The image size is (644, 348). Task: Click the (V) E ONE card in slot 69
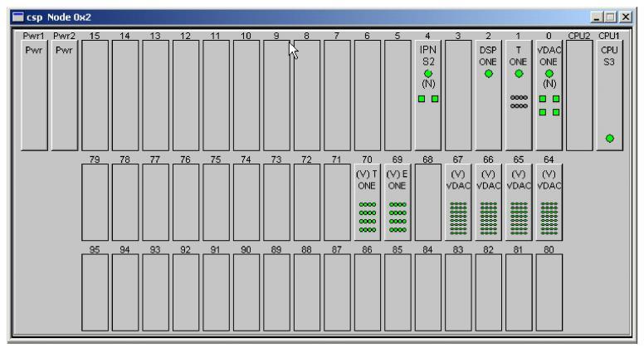[x=398, y=202]
